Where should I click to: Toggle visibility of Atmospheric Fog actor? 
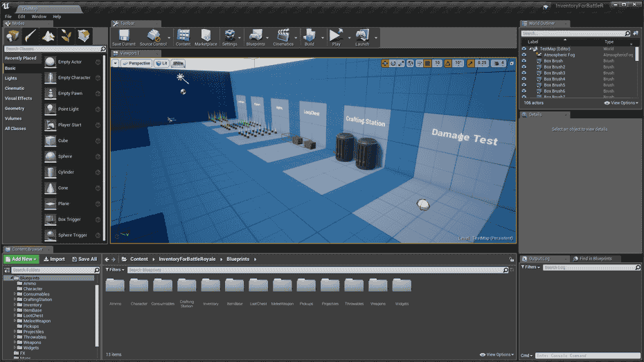(x=524, y=55)
